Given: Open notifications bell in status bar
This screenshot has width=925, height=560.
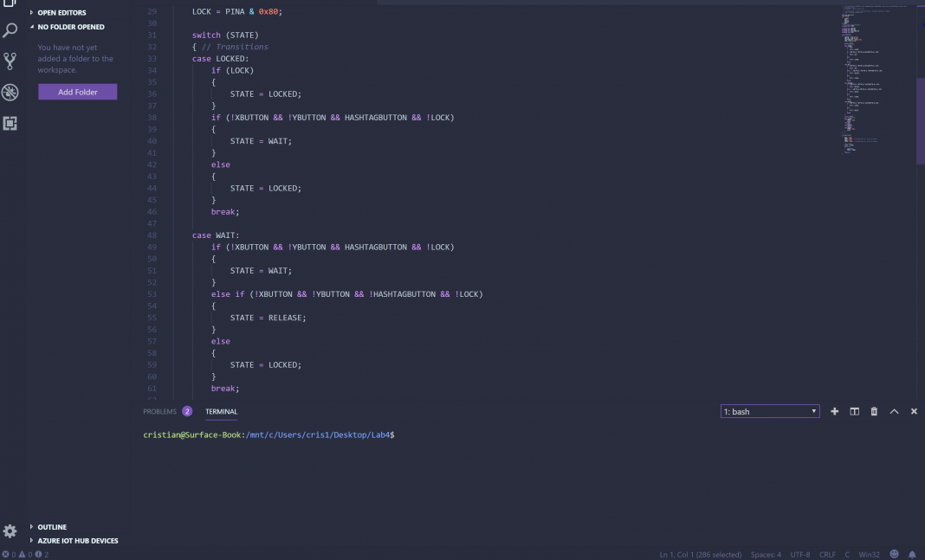Looking at the screenshot, I should (912, 554).
